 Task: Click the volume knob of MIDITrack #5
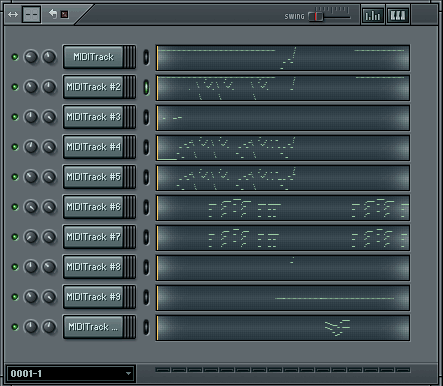tap(49, 177)
